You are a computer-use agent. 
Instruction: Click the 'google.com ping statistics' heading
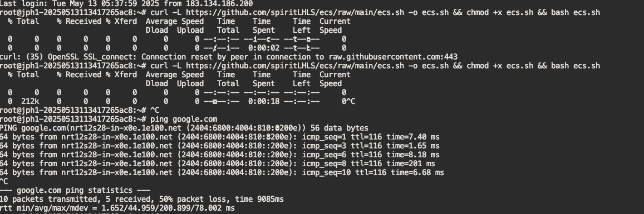point(75,190)
